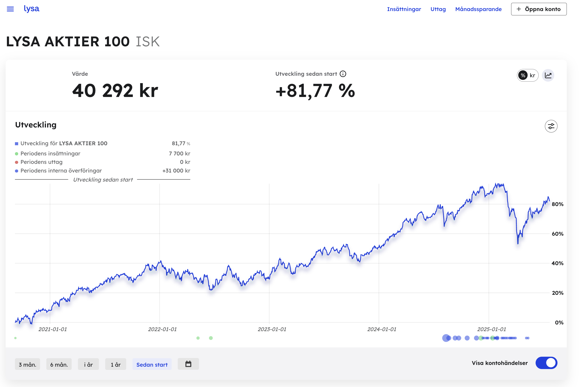
Task: Go to Månadssparande
Action: pos(478,9)
